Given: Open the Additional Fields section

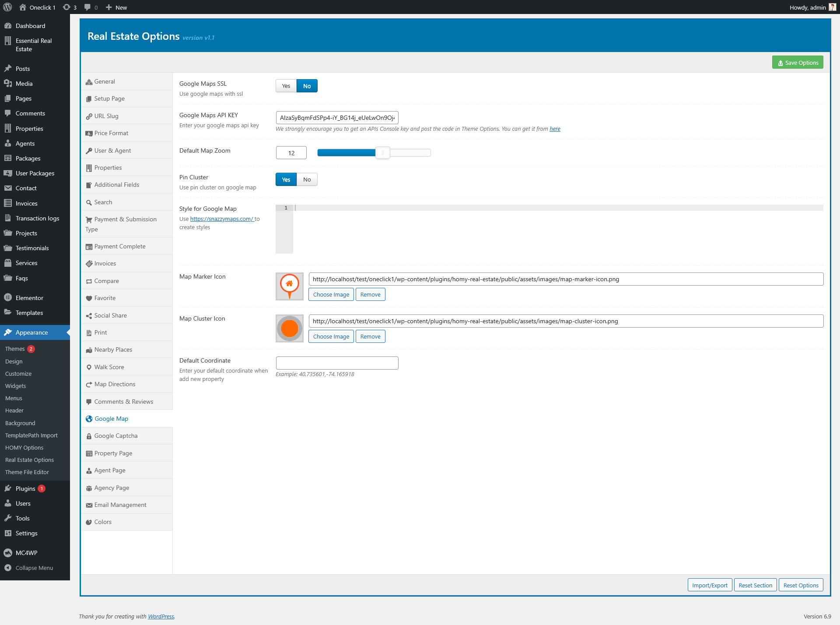Looking at the screenshot, I should (x=126, y=185).
